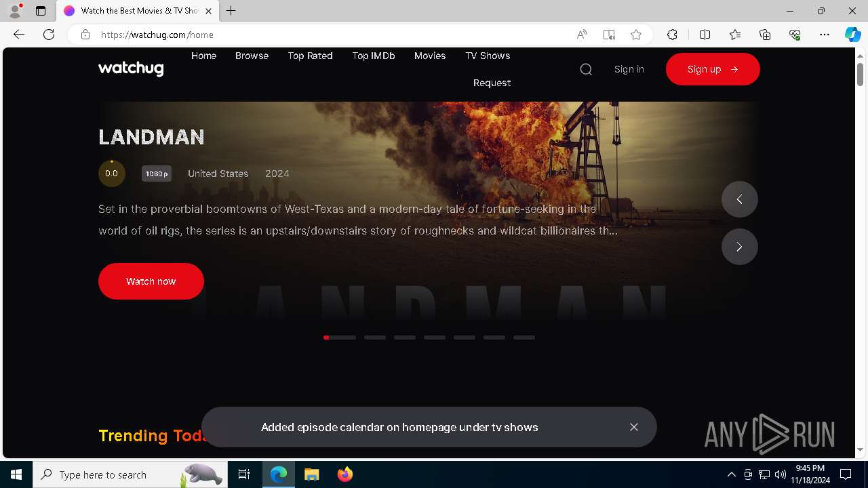868x488 pixels.
Task: Click the page vertical scrollbar thumb
Action: click(860, 75)
